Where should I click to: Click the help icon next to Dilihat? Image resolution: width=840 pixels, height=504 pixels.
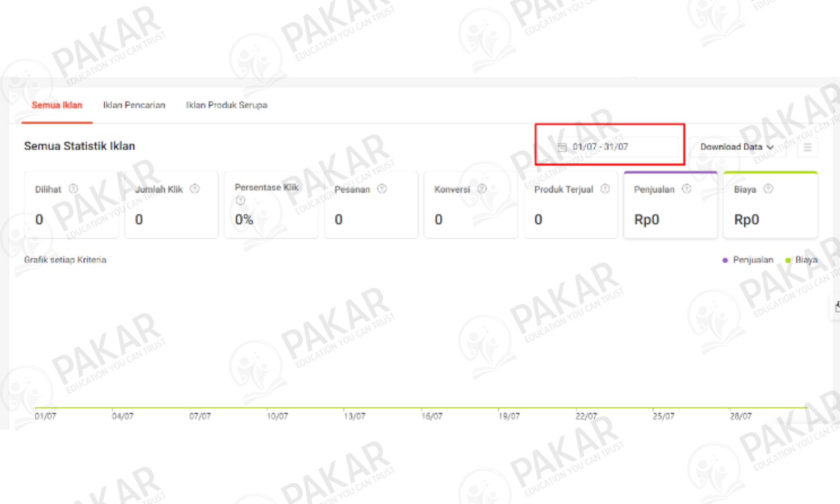73,189
